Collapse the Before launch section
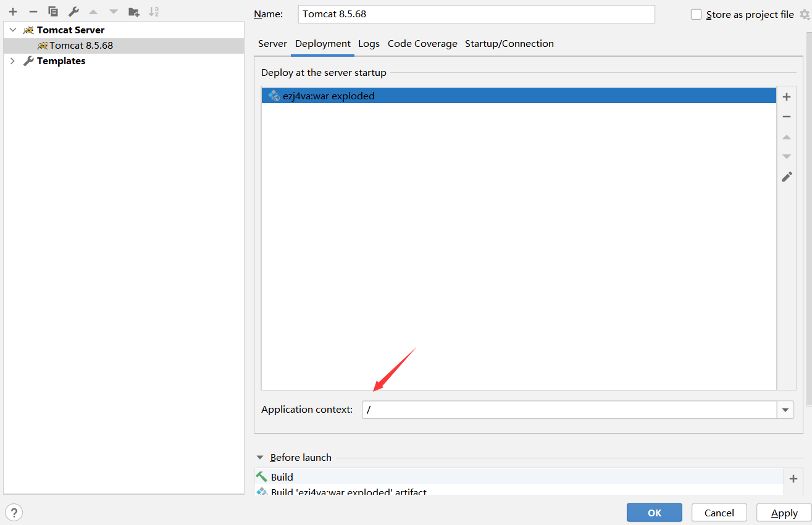This screenshot has height=525, width=812. 261,458
